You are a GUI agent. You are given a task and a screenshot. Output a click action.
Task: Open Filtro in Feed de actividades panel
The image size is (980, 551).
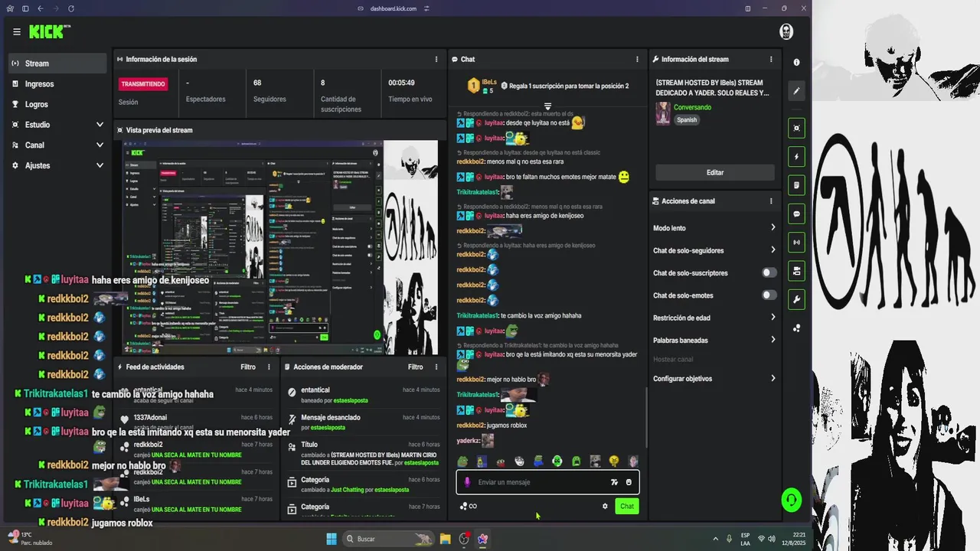click(x=248, y=367)
